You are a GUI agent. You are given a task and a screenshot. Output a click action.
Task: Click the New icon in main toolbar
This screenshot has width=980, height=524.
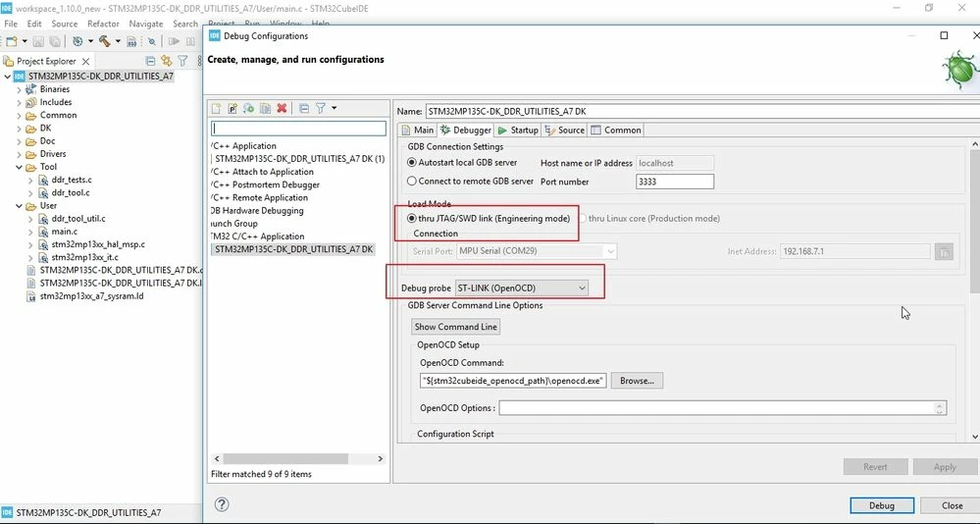coord(11,41)
